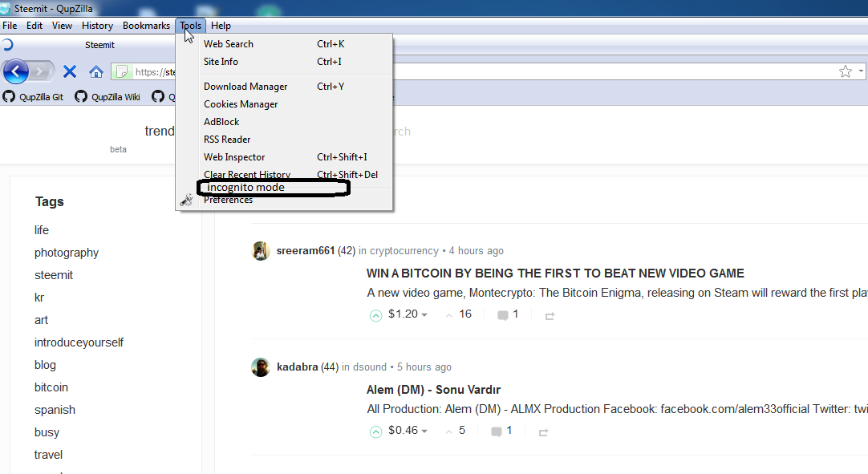
Task: Click kadabra's avatar picture
Action: click(x=261, y=367)
